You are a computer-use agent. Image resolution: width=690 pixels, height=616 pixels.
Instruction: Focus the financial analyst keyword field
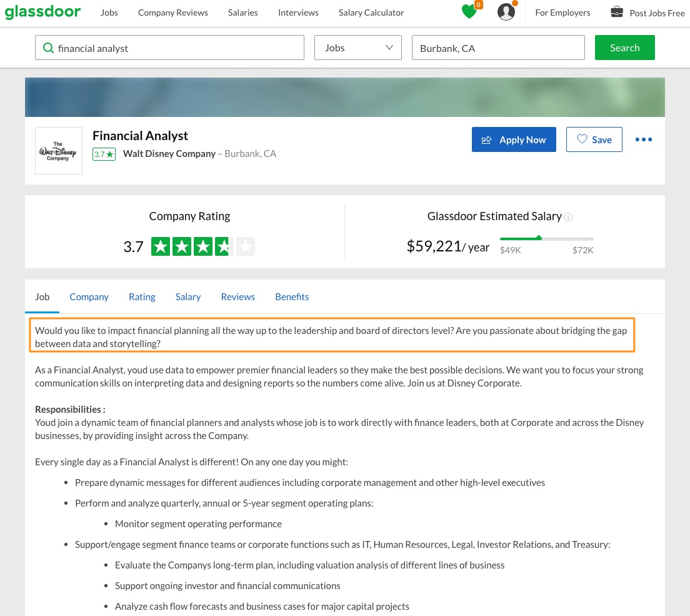click(x=169, y=48)
